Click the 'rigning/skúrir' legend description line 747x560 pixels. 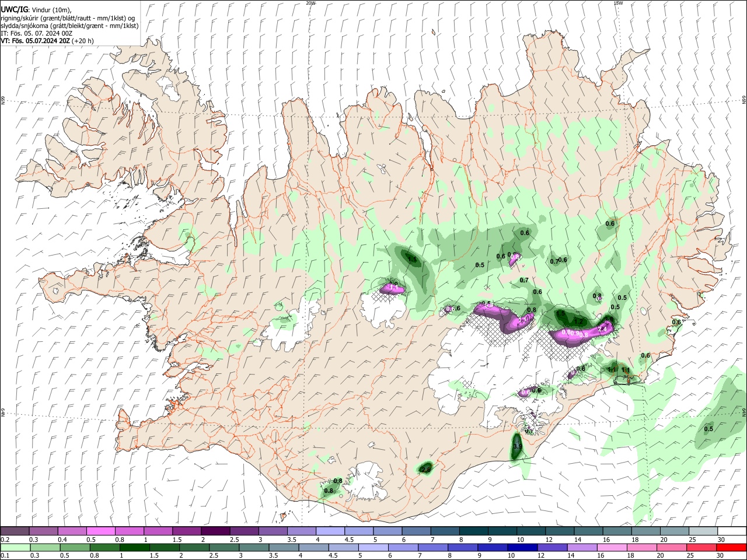pos(68,17)
